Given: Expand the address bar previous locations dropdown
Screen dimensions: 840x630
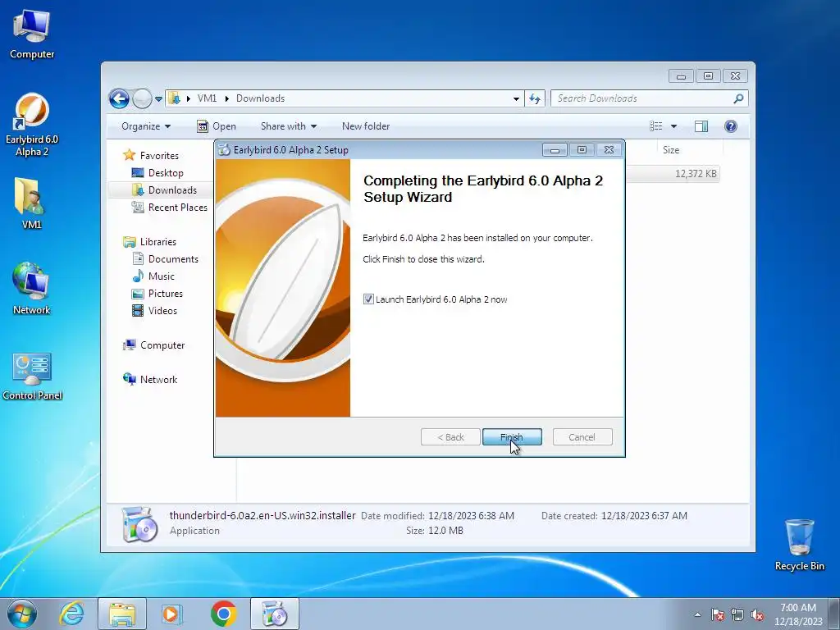Looking at the screenshot, I should [516, 98].
